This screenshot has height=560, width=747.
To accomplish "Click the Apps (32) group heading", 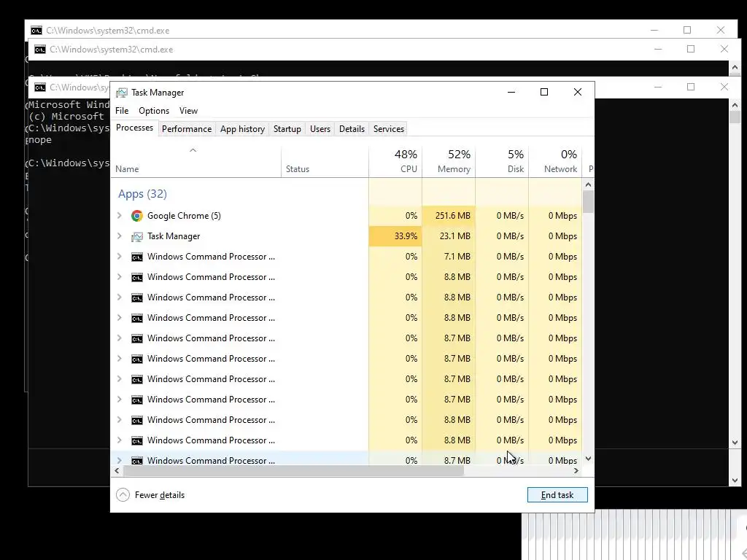I will pos(142,194).
